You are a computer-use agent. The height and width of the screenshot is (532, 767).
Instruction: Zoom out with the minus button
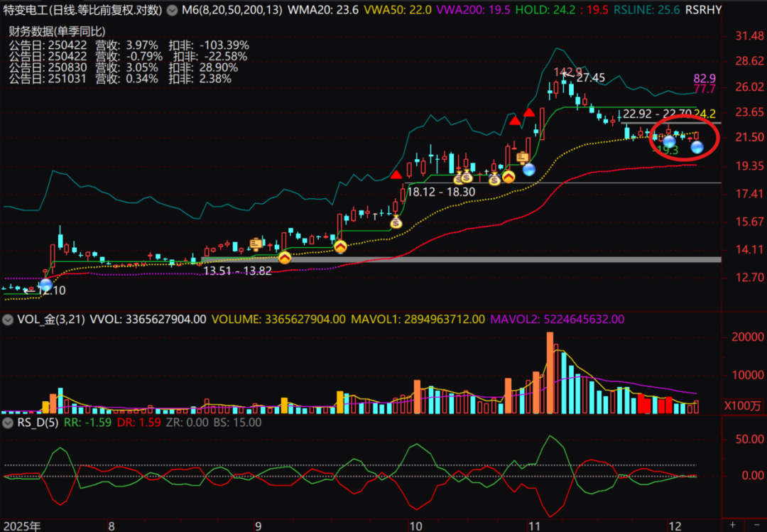click(757, 525)
